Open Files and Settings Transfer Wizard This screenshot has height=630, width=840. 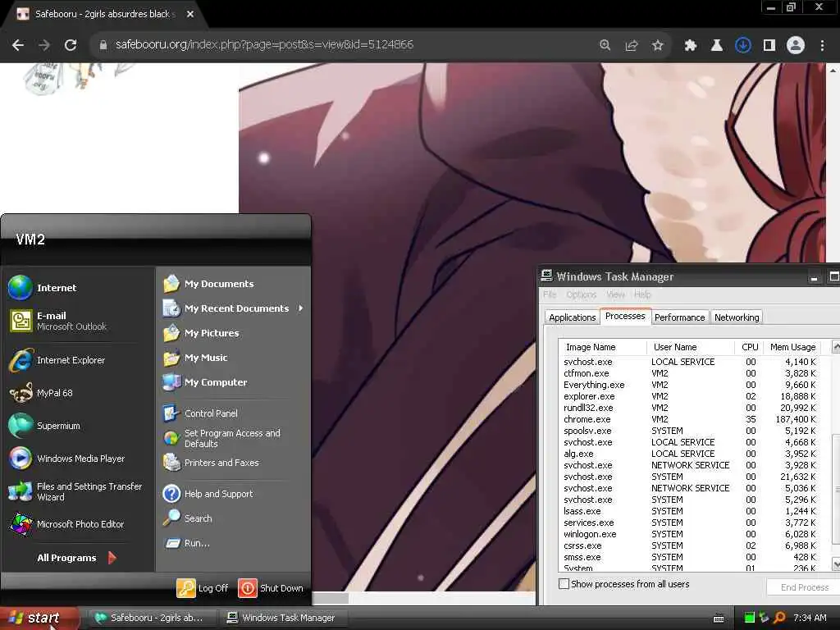78,491
